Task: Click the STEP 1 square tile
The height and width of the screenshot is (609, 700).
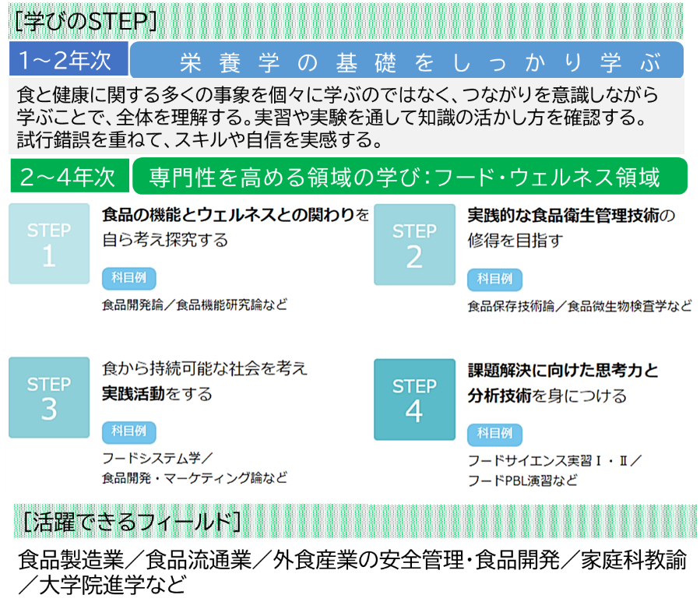Action: pyautogui.click(x=49, y=244)
